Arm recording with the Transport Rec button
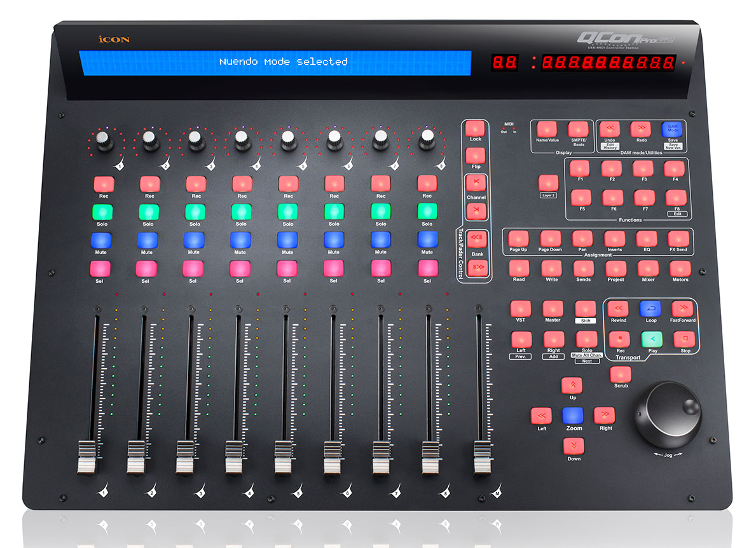This screenshot has width=756, height=548. coord(619,339)
